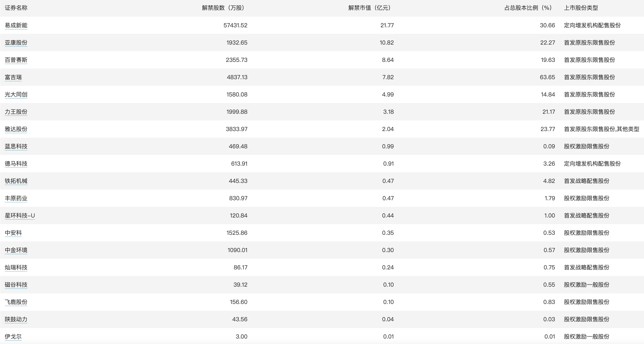Click the 灿瑞科技 link

[16, 267]
